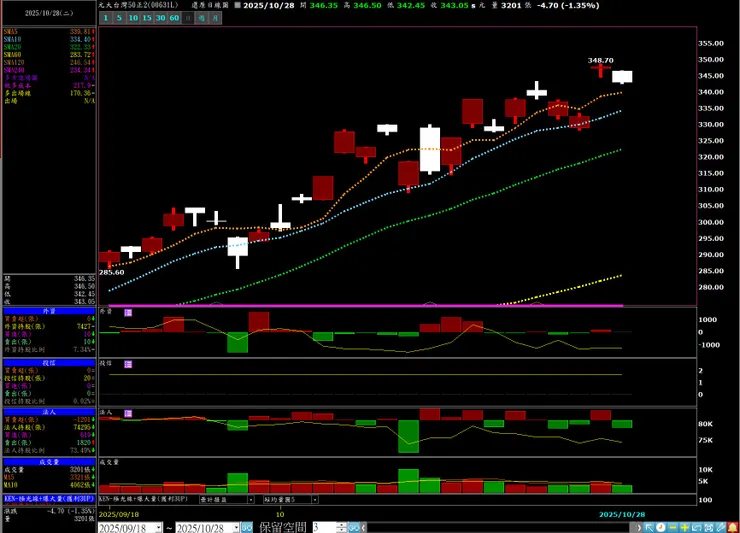Viewport: 740px width, 533px height.
Task: Open settings icon in 投信 indicator panel
Action: [x=128, y=364]
